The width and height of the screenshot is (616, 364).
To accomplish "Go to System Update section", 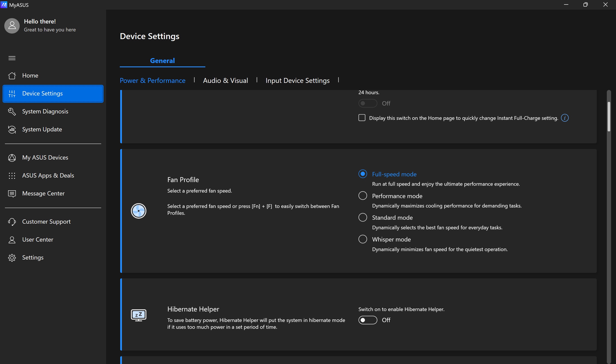I will [x=42, y=129].
